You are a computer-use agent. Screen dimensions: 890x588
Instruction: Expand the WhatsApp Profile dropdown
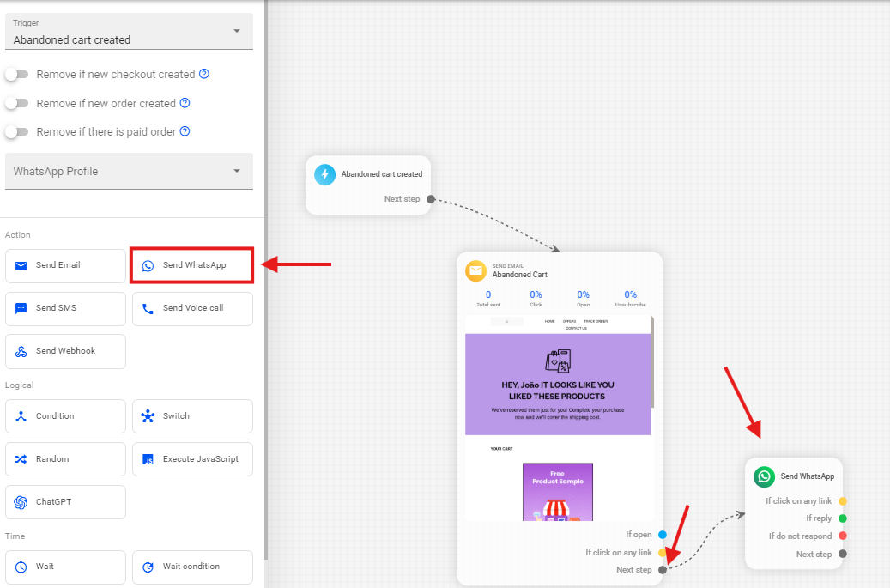pyautogui.click(x=129, y=171)
